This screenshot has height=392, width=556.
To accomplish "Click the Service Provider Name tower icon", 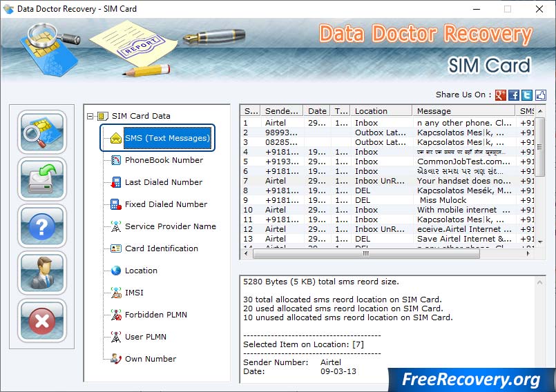I will 116,226.
